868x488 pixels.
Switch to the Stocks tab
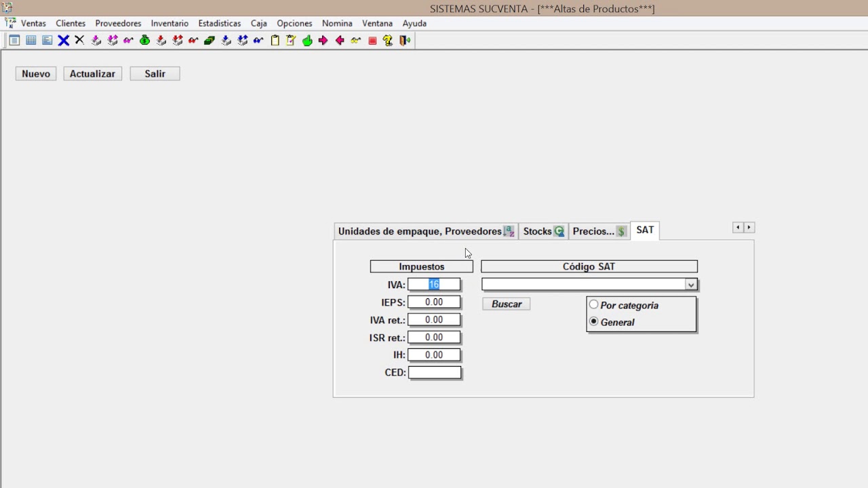543,231
